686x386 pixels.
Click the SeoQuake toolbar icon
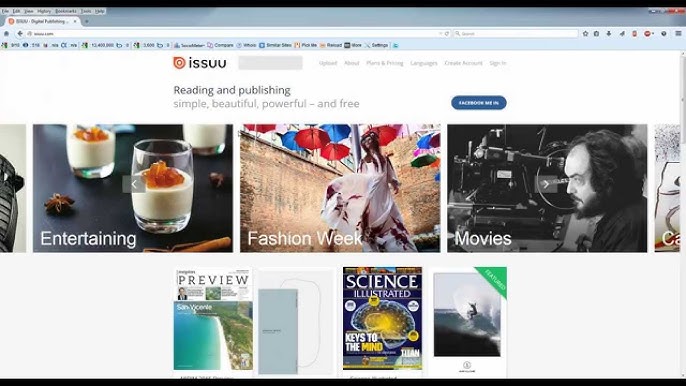point(189,45)
